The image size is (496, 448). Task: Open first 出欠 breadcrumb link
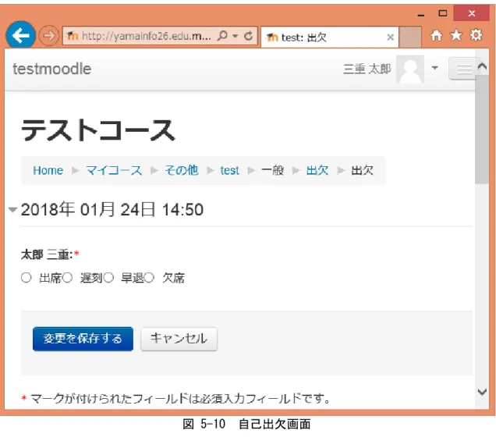[317, 171]
